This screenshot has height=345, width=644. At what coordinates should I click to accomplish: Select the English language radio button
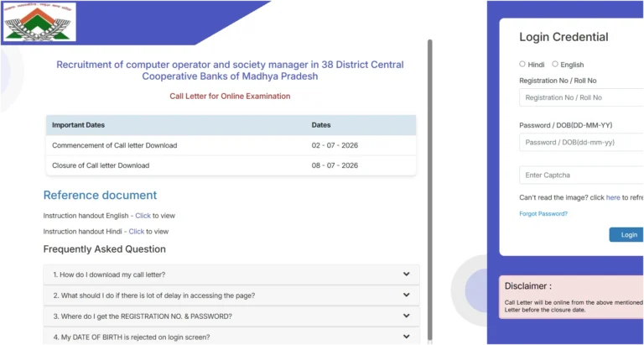555,64
